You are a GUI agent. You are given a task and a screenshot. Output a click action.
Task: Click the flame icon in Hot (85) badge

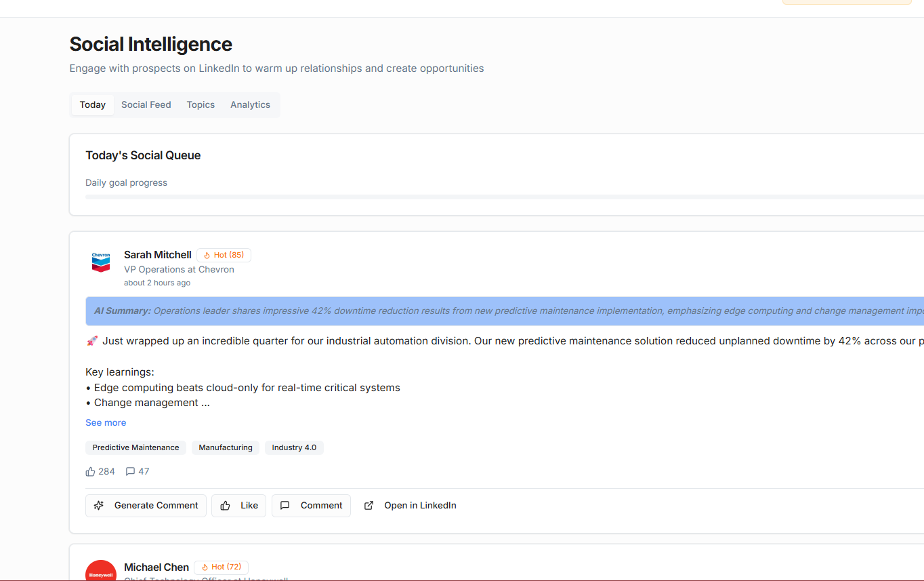point(207,256)
